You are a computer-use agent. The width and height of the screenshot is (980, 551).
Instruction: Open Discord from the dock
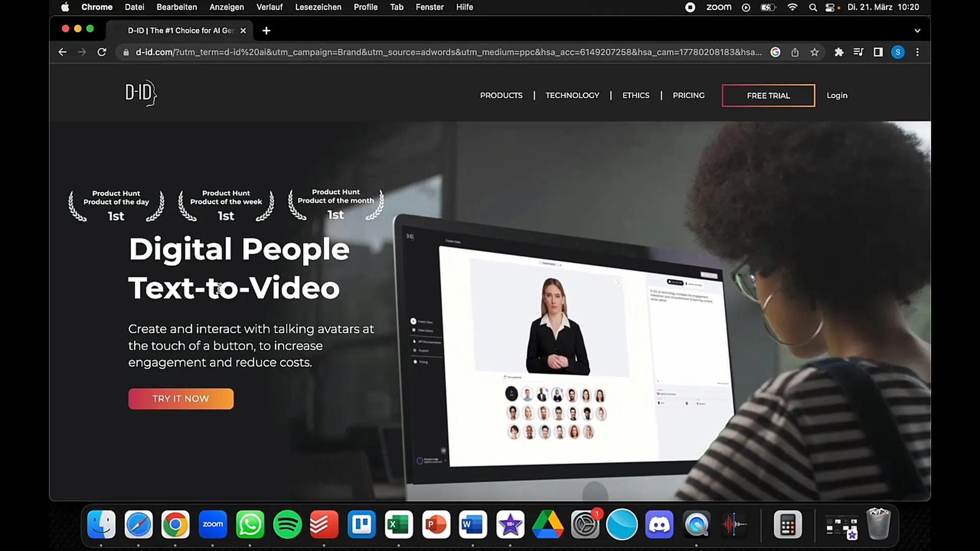point(660,524)
